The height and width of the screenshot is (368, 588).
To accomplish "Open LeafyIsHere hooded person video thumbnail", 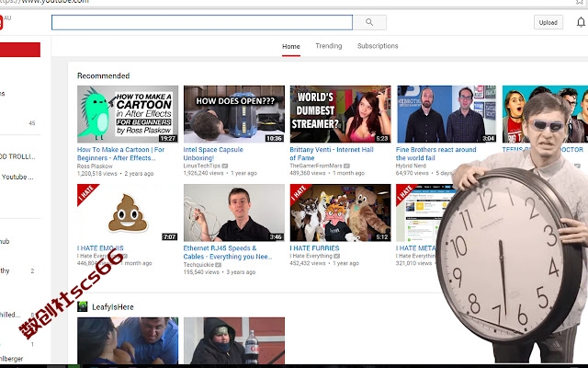I will (234, 340).
